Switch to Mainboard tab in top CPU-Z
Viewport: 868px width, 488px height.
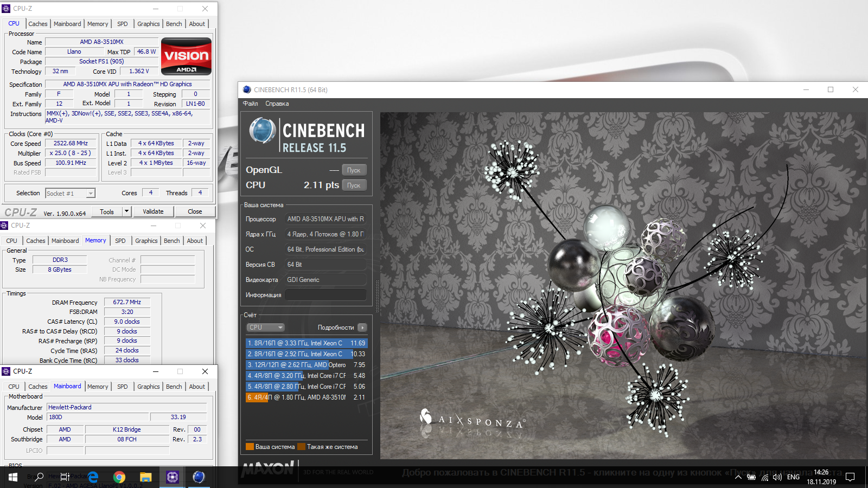pyautogui.click(x=67, y=24)
